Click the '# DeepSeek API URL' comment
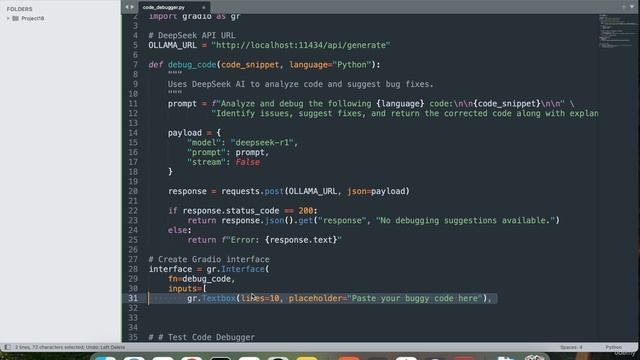Viewport: 640px width, 360px height. coord(192,36)
